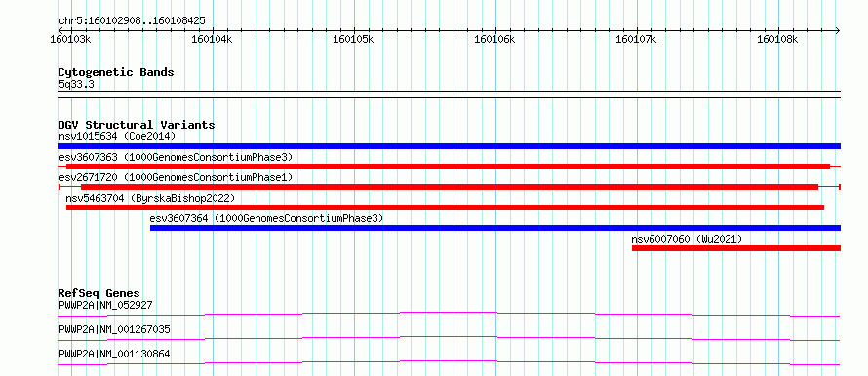Screen dimensions: 868x376
Task: Click the RefSeq Genes track title
Action: click(99, 293)
